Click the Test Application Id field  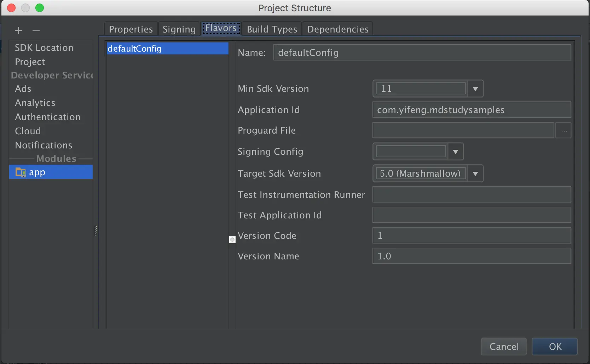[472, 215]
